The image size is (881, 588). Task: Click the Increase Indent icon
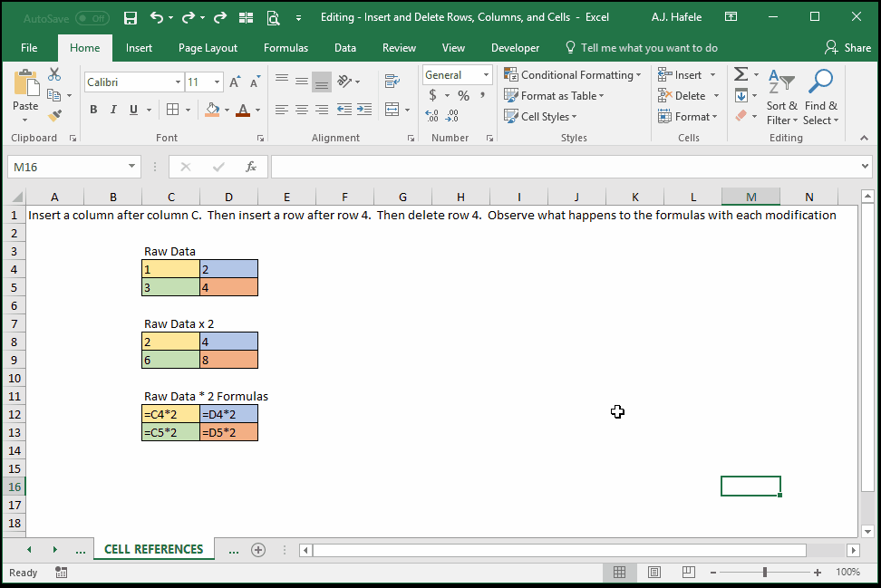(x=364, y=110)
